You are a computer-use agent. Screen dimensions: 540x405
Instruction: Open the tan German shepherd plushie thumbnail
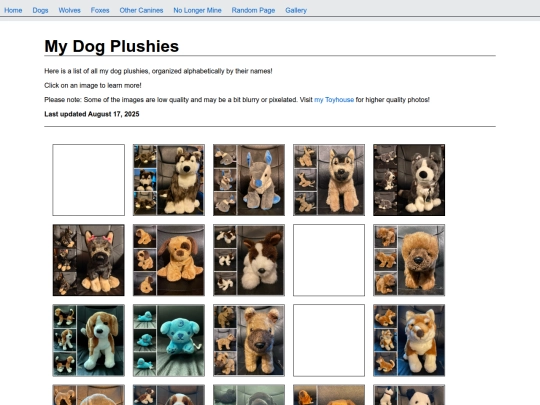[x=329, y=180]
